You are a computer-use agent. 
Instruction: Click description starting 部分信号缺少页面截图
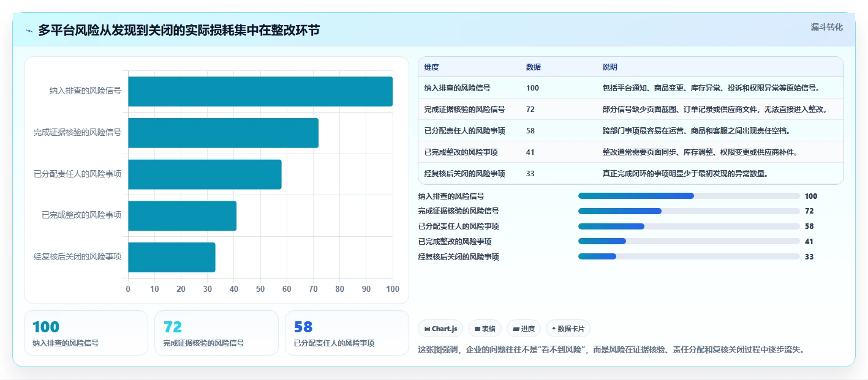point(715,110)
